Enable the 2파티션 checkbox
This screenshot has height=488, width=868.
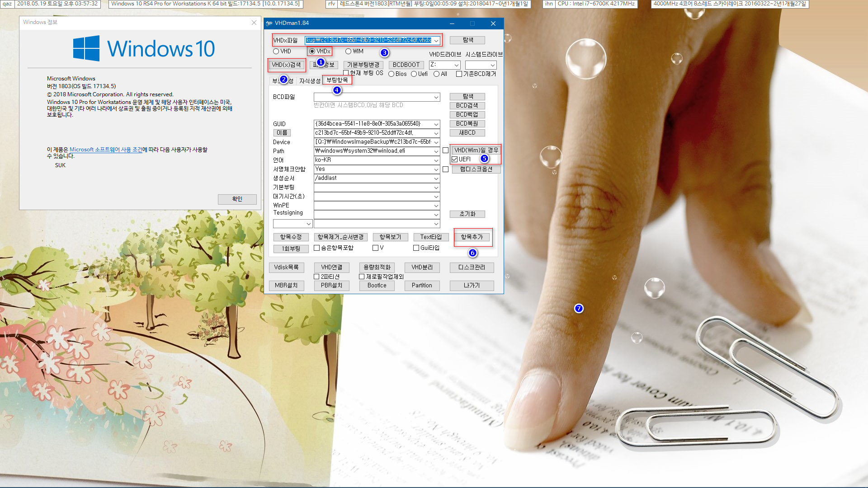[x=316, y=277]
